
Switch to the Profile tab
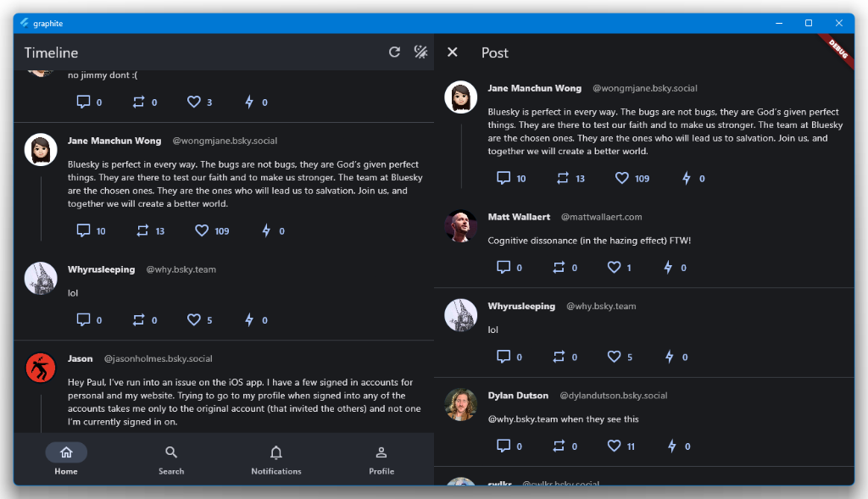(381, 459)
